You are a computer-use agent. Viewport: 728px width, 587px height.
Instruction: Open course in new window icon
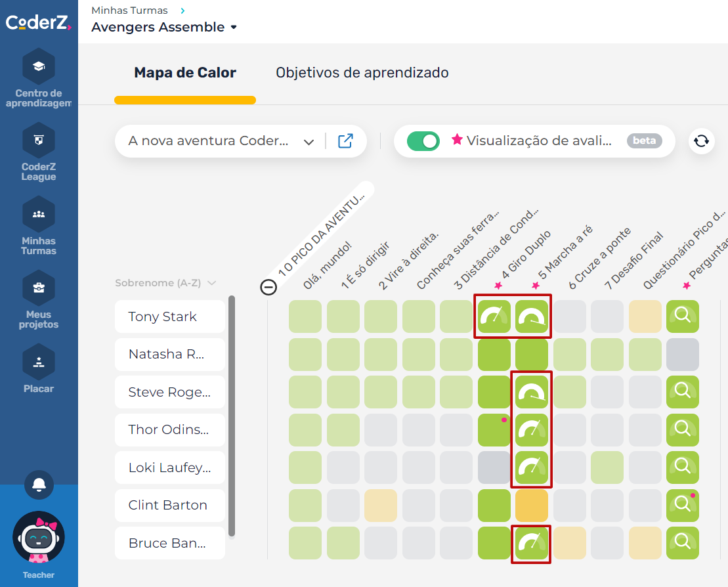coord(345,141)
